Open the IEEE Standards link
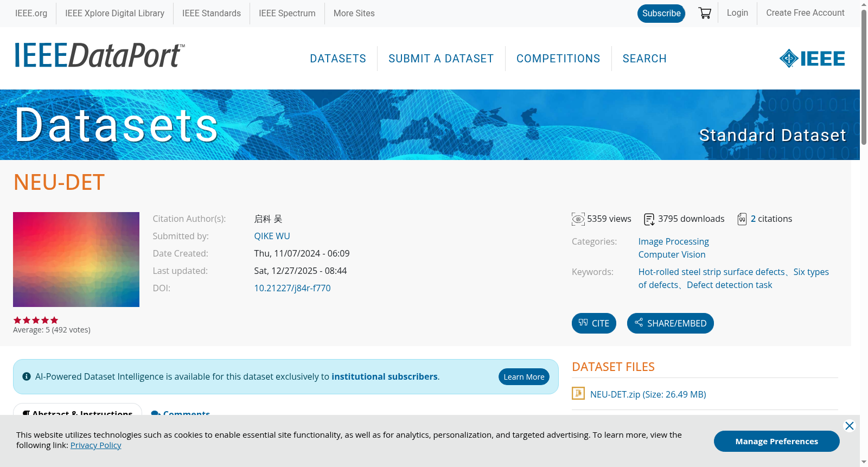 pyautogui.click(x=212, y=13)
